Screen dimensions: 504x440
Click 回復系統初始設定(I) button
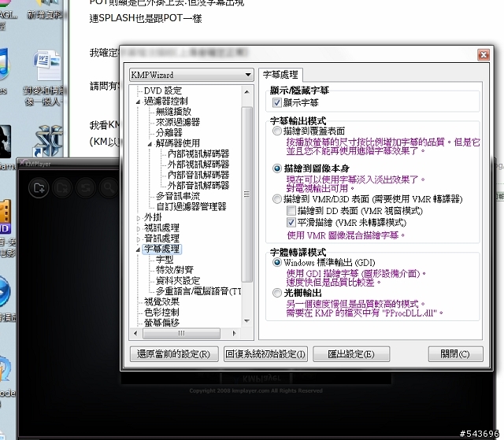[265, 354]
